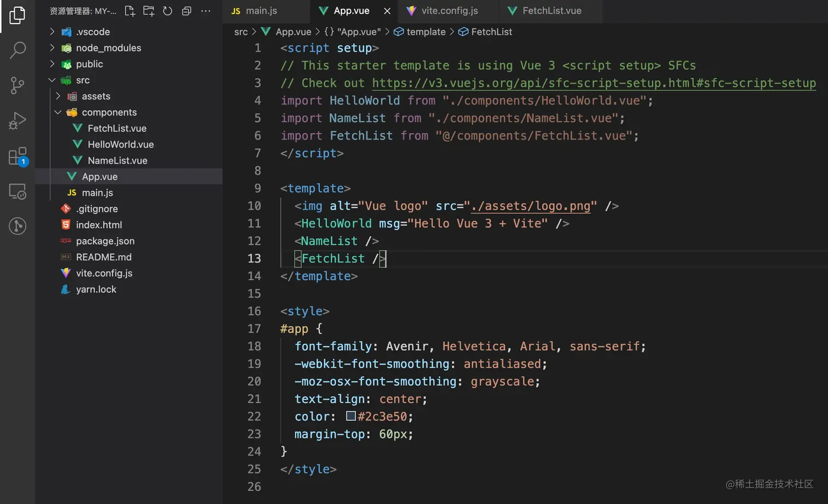This screenshot has width=828, height=504.
Task: Open the Git Graph activity icon
Action: [x=18, y=226]
